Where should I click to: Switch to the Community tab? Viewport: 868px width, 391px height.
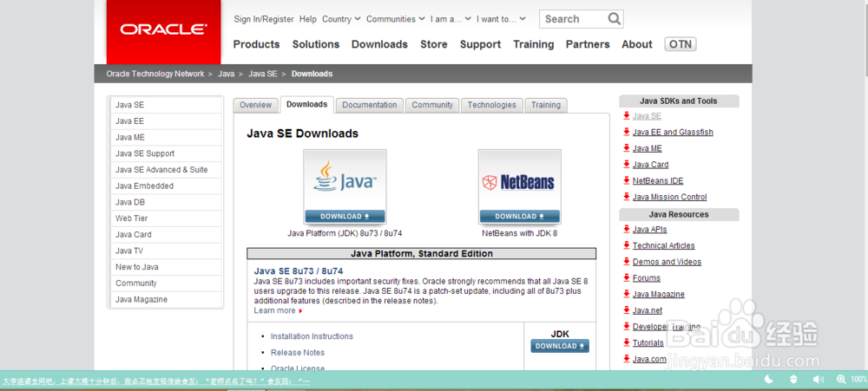click(x=431, y=105)
